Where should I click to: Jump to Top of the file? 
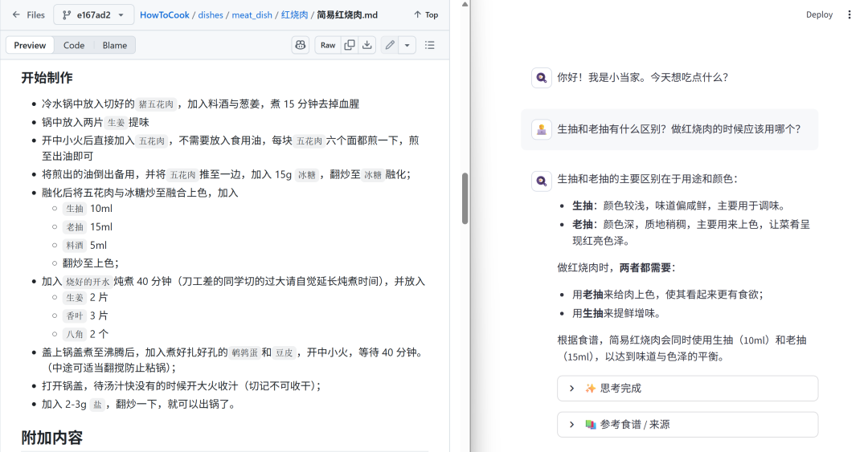426,15
